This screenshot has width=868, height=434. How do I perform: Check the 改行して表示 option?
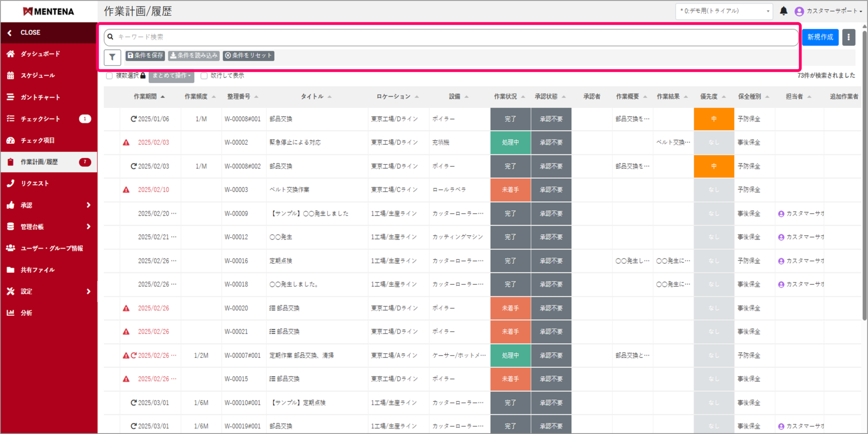click(x=203, y=76)
